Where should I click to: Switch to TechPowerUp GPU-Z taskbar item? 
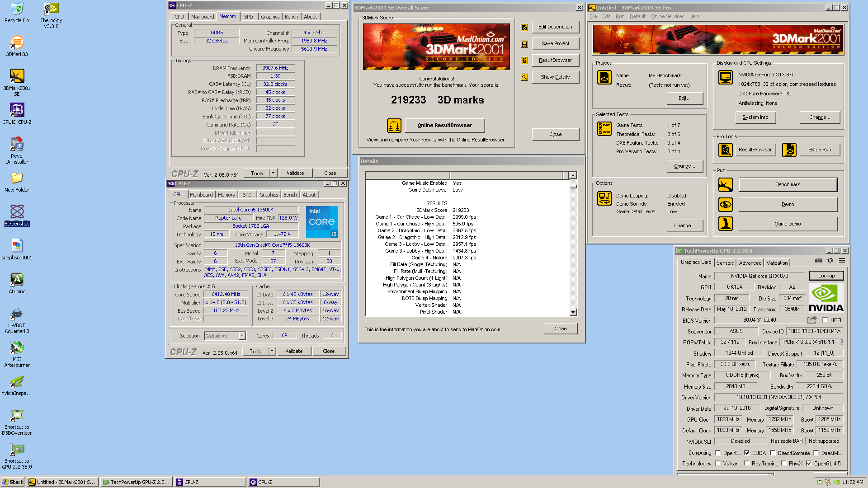tap(136, 482)
